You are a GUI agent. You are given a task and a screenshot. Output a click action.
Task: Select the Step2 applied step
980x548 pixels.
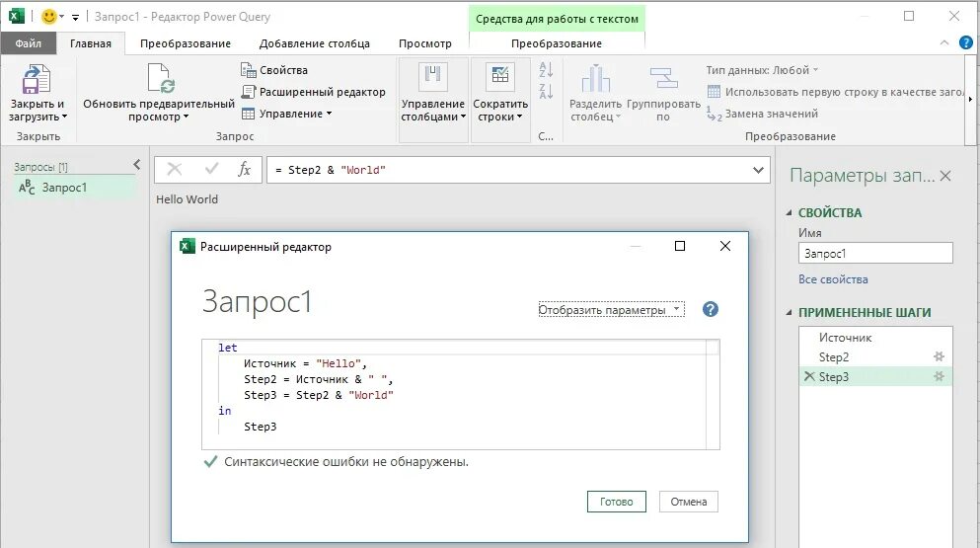coord(875,356)
